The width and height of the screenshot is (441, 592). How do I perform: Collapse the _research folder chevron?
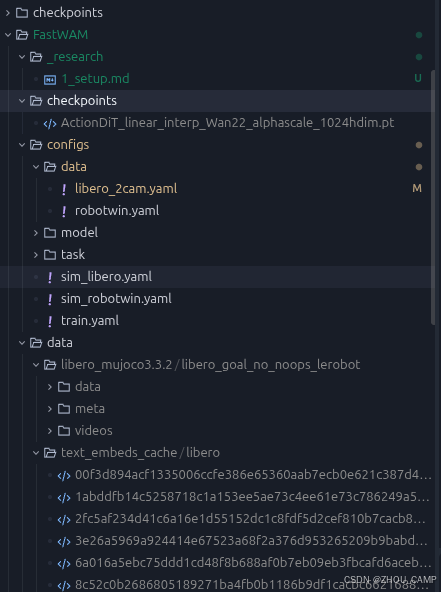click(22, 57)
